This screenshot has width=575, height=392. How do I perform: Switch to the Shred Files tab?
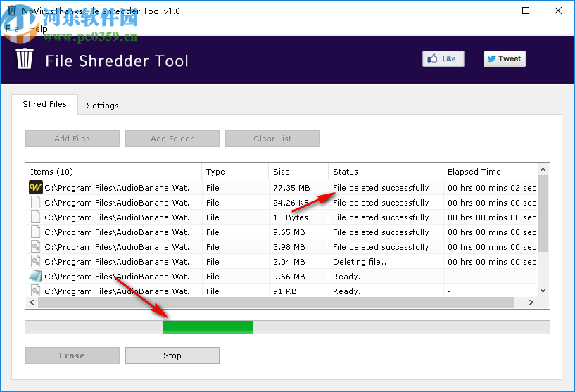pyautogui.click(x=45, y=104)
